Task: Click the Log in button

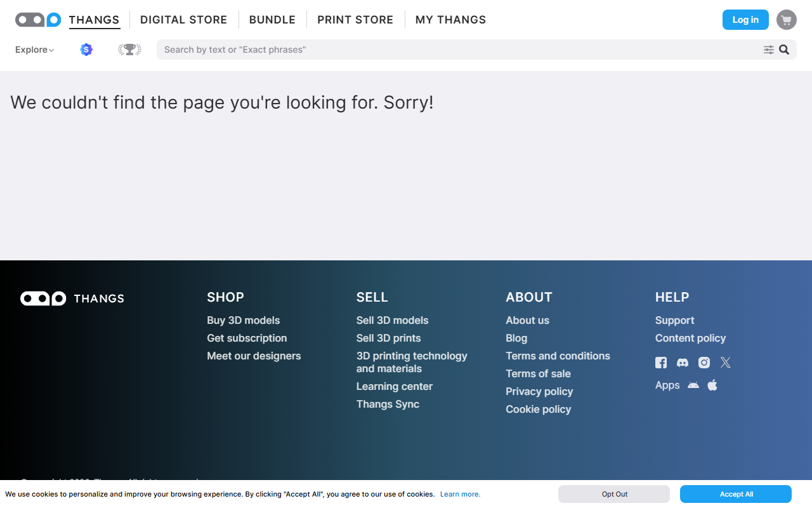Action: coord(745,20)
